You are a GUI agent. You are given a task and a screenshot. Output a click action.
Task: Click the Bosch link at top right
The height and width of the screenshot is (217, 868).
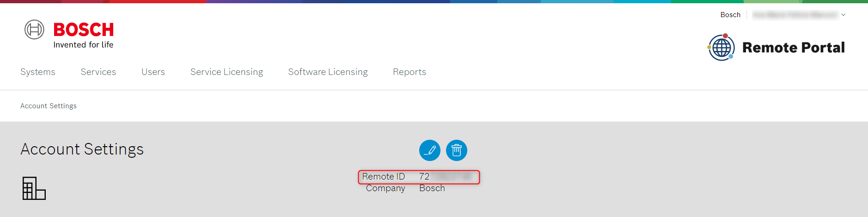(x=730, y=15)
